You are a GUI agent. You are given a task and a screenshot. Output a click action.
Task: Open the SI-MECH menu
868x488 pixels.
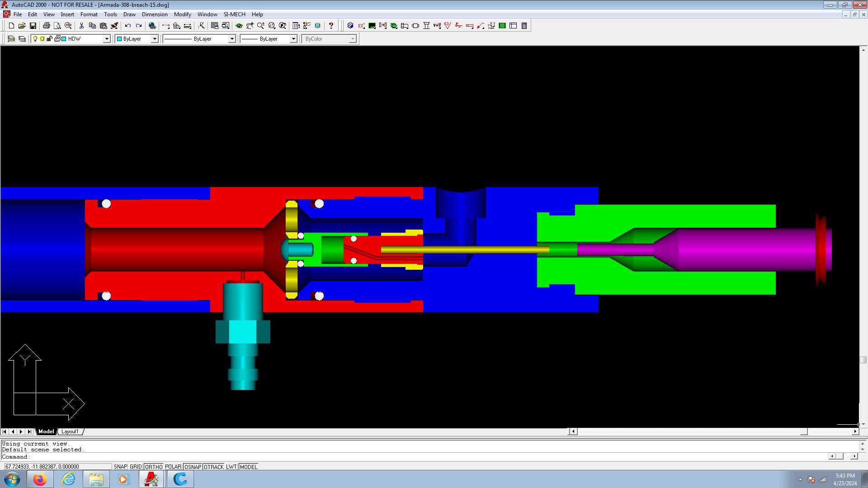click(235, 14)
